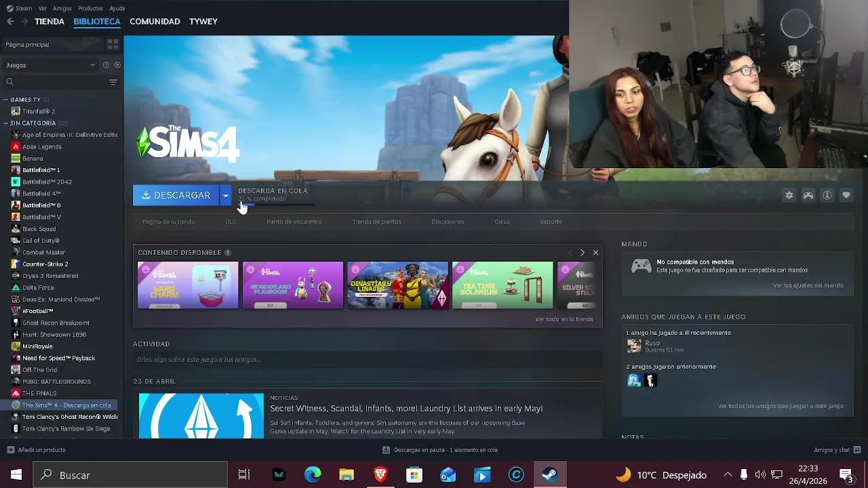Collapse the GAMES TY category
868x488 pixels.
pos(6,100)
